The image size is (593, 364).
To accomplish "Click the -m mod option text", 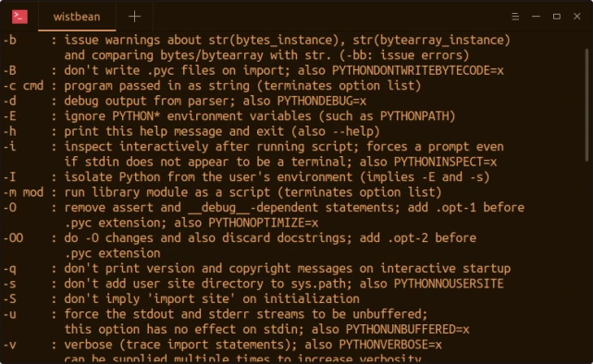I will coord(23,192).
